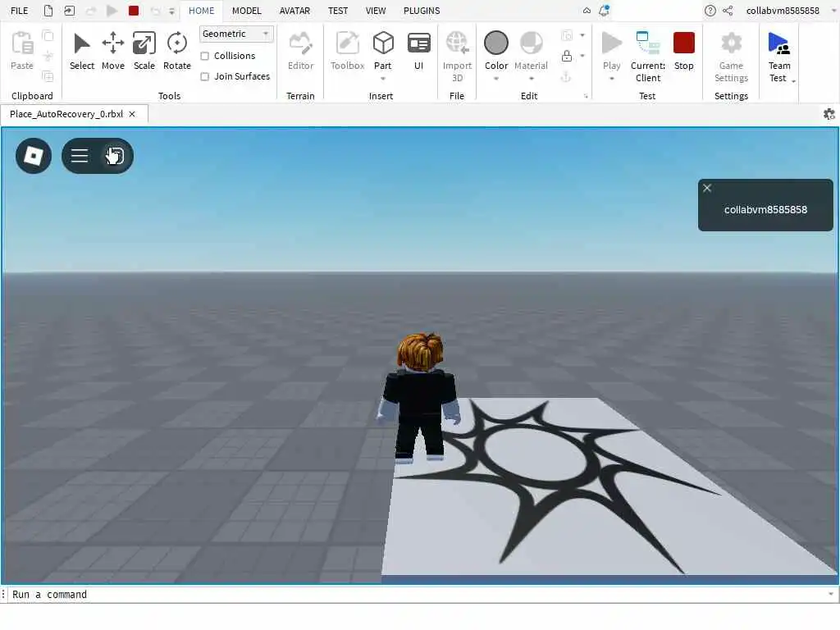This screenshot has width=840, height=630.
Task: Click the Color swatch circle
Action: point(496,43)
